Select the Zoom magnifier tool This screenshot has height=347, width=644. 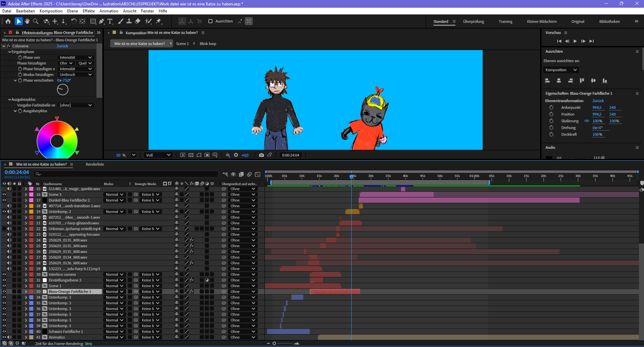tap(36, 21)
